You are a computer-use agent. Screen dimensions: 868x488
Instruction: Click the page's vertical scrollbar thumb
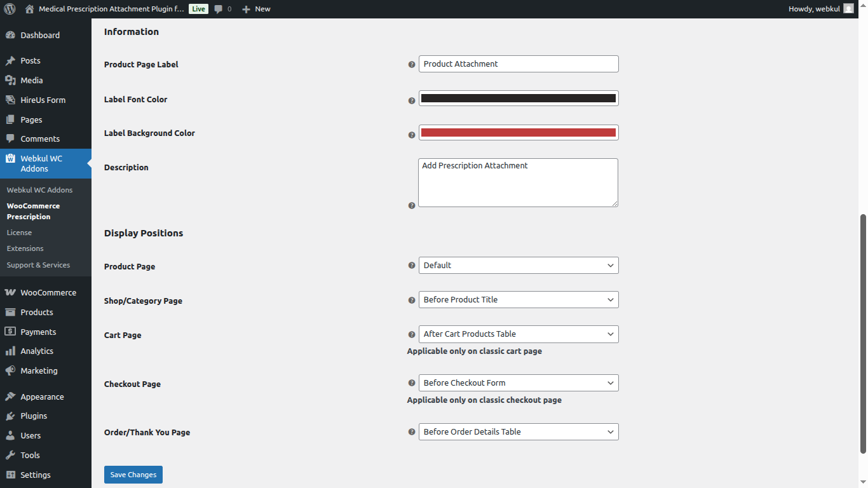click(863, 334)
